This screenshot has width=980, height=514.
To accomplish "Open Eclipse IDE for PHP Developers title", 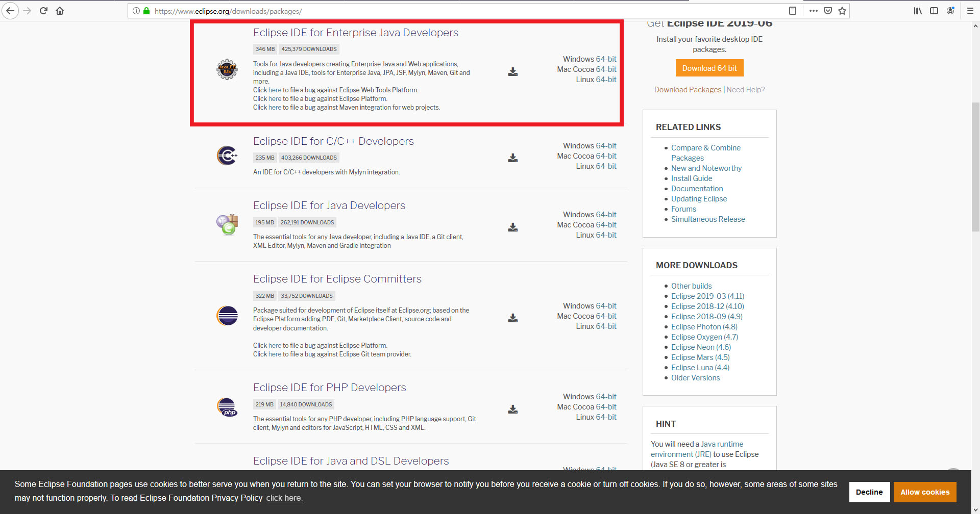I will pos(330,388).
